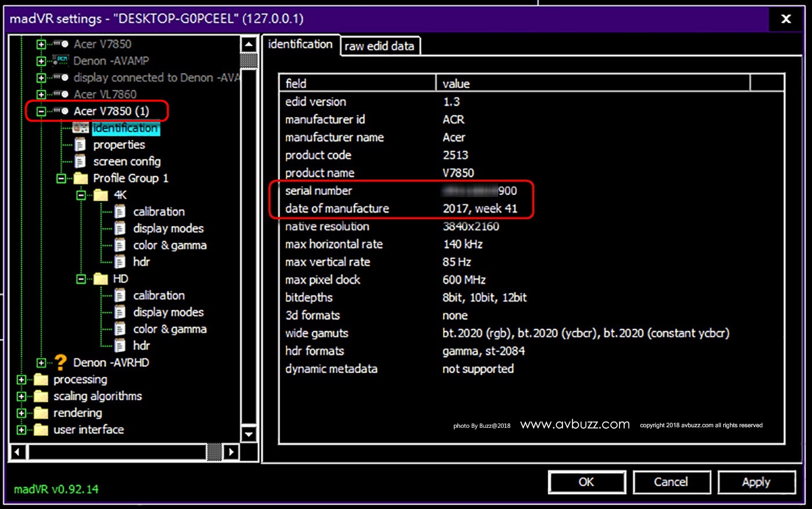Image resolution: width=812 pixels, height=509 pixels.
Task: Click the properties page icon
Action: 81,144
